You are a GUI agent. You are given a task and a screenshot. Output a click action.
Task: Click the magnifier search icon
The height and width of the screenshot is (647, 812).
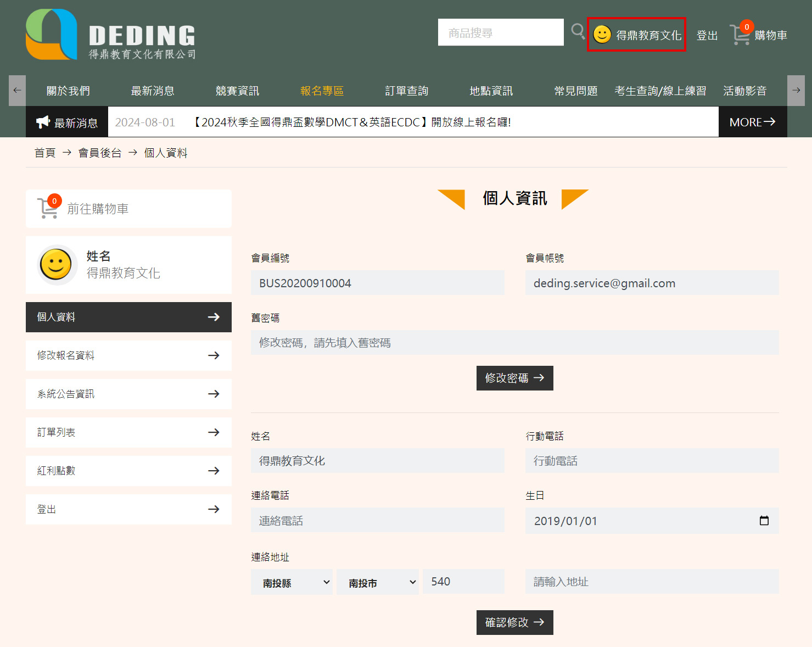pyautogui.click(x=578, y=31)
